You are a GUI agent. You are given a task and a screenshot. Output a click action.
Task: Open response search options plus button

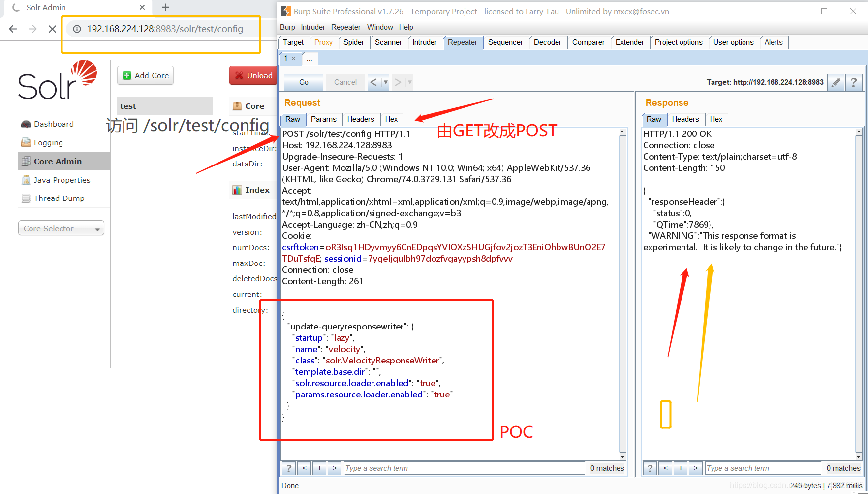point(681,468)
